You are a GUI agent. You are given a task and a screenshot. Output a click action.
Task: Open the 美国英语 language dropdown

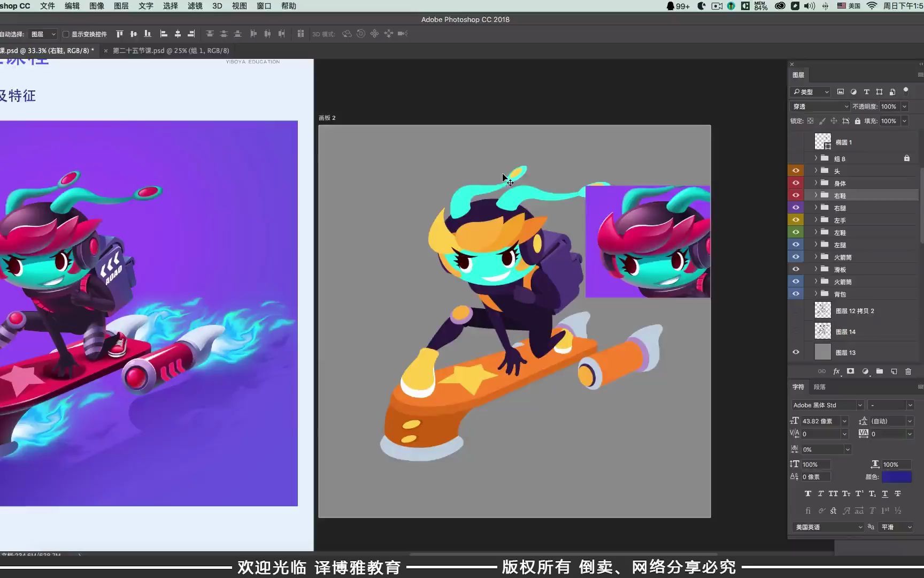tap(828, 527)
